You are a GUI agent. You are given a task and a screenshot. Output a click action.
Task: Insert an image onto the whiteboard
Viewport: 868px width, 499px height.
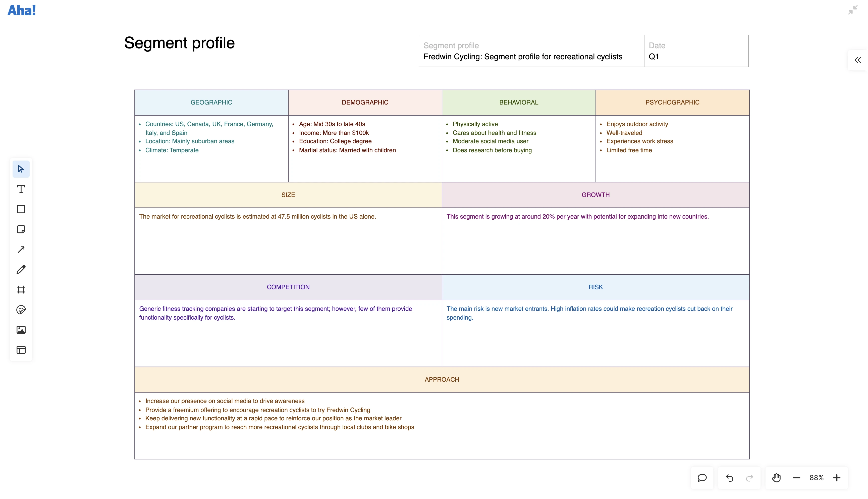(21, 330)
